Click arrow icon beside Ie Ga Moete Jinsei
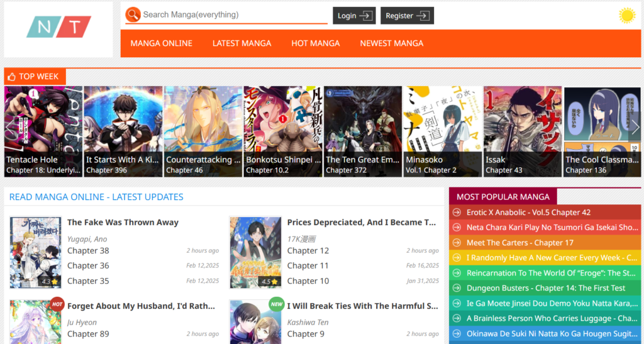 pos(457,303)
